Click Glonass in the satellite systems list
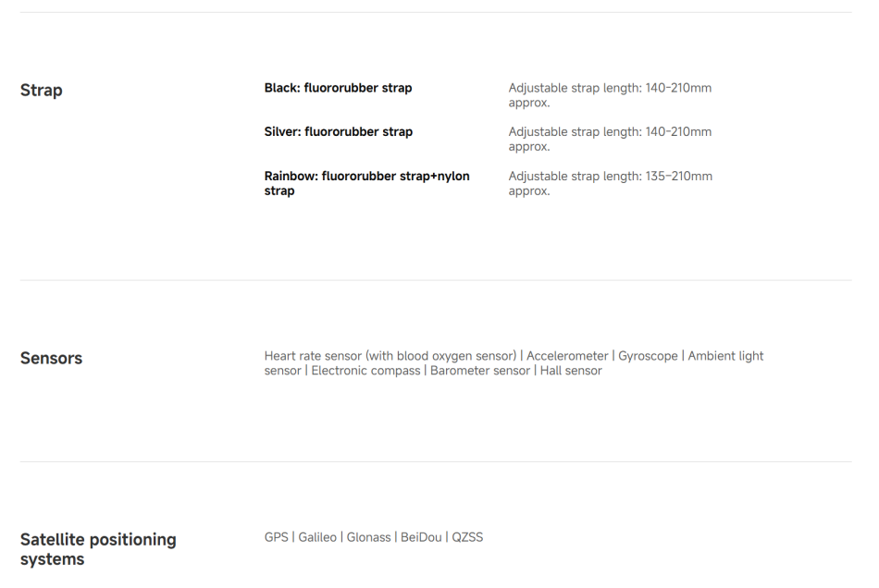This screenshot has width=879, height=588. pyautogui.click(x=370, y=537)
